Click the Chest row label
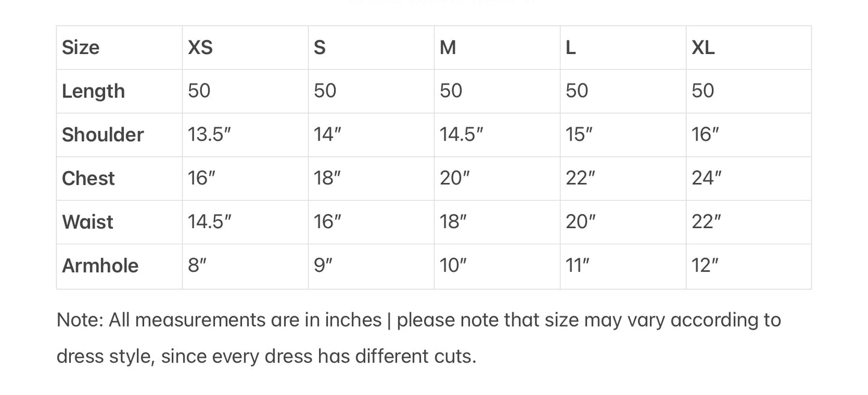 pyautogui.click(x=88, y=178)
